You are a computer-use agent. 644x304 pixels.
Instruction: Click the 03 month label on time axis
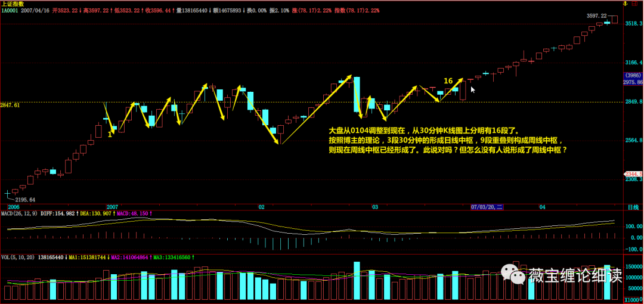coord(375,207)
